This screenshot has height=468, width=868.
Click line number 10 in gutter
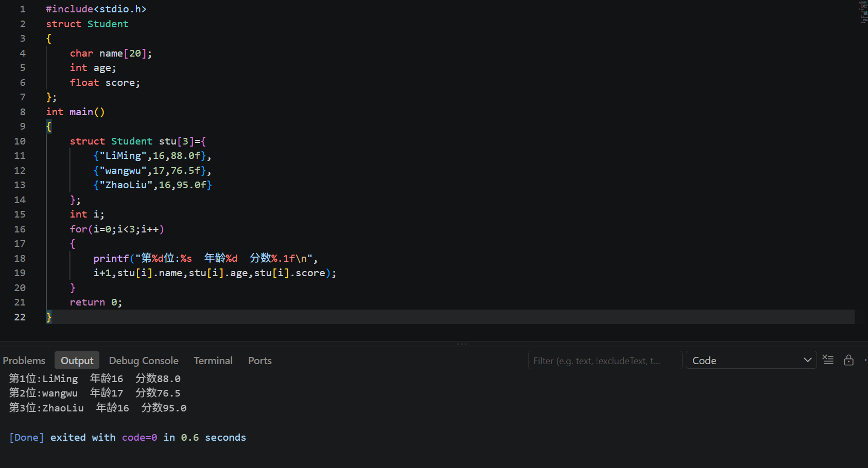pyautogui.click(x=20, y=141)
